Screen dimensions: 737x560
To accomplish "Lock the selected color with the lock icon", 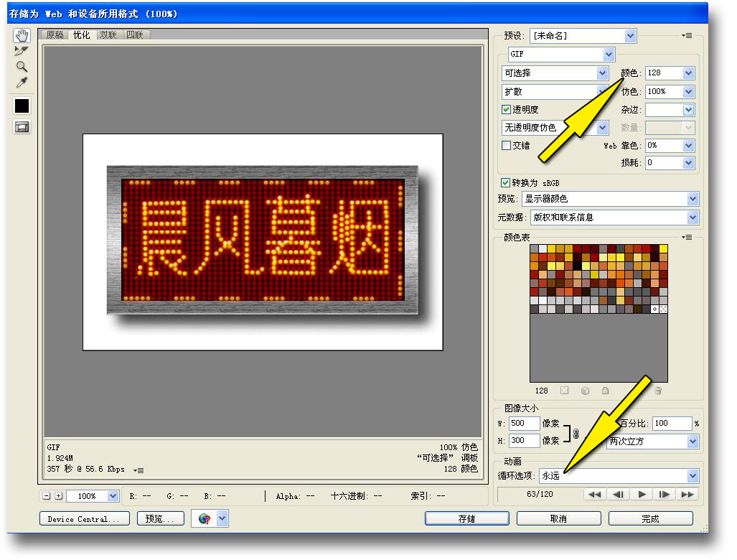I will pyautogui.click(x=605, y=391).
